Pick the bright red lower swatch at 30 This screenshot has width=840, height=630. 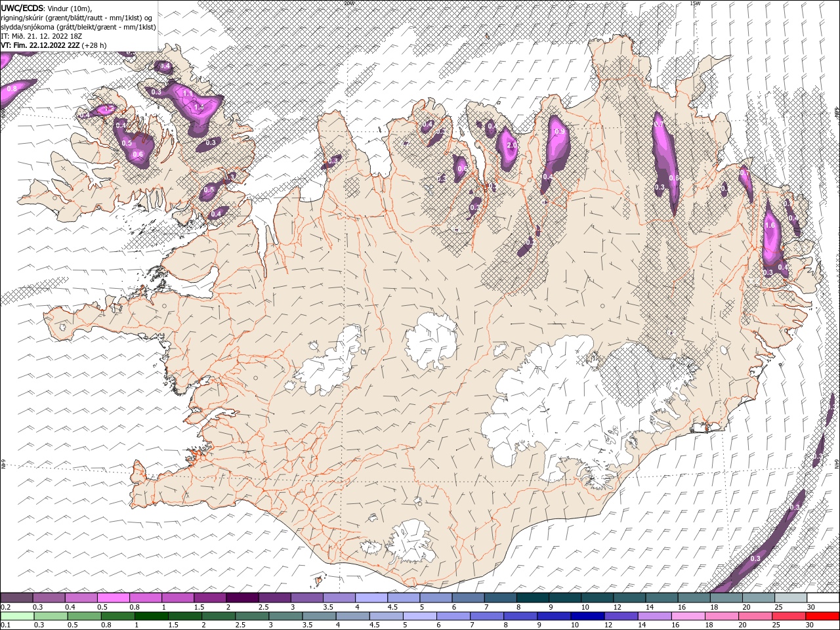822,616
